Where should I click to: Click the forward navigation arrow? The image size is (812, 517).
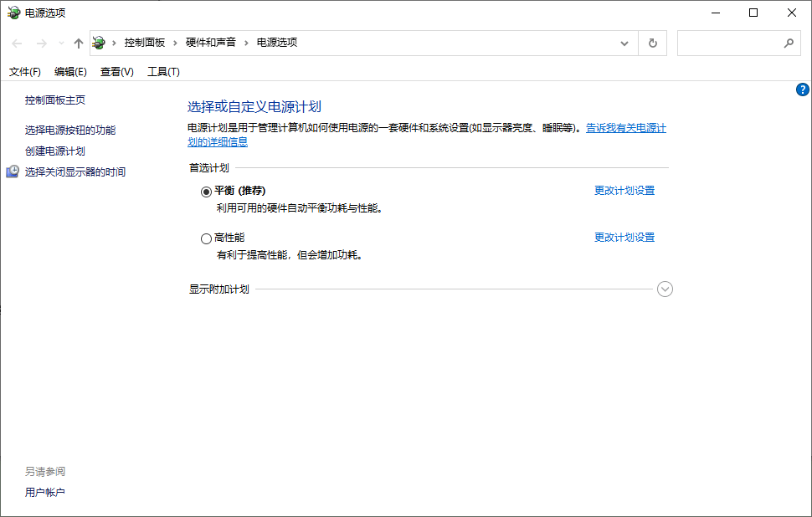pos(39,43)
